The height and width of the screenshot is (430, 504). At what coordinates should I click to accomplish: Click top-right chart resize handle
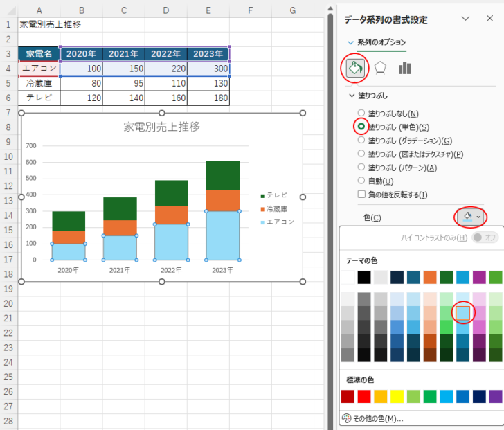pyautogui.click(x=303, y=113)
